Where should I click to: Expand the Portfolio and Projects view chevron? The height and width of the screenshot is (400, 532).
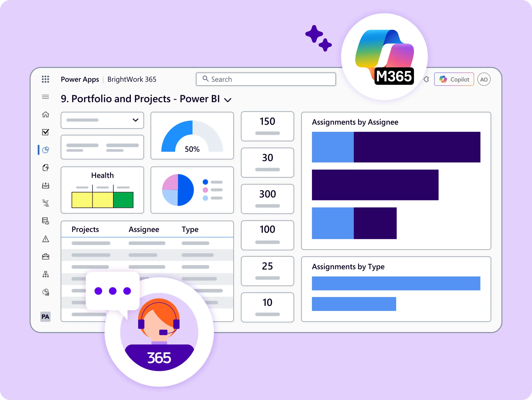(228, 100)
